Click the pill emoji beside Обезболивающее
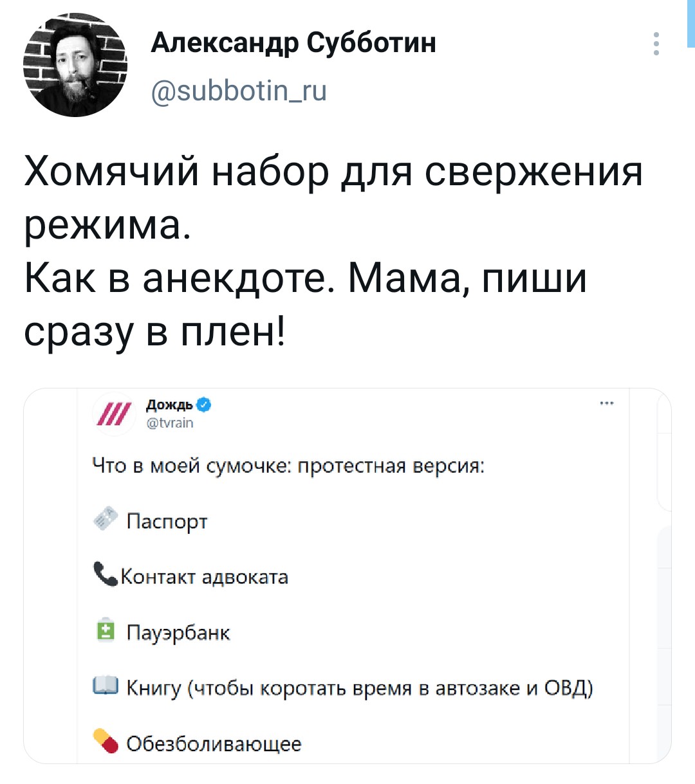 [106, 741]
